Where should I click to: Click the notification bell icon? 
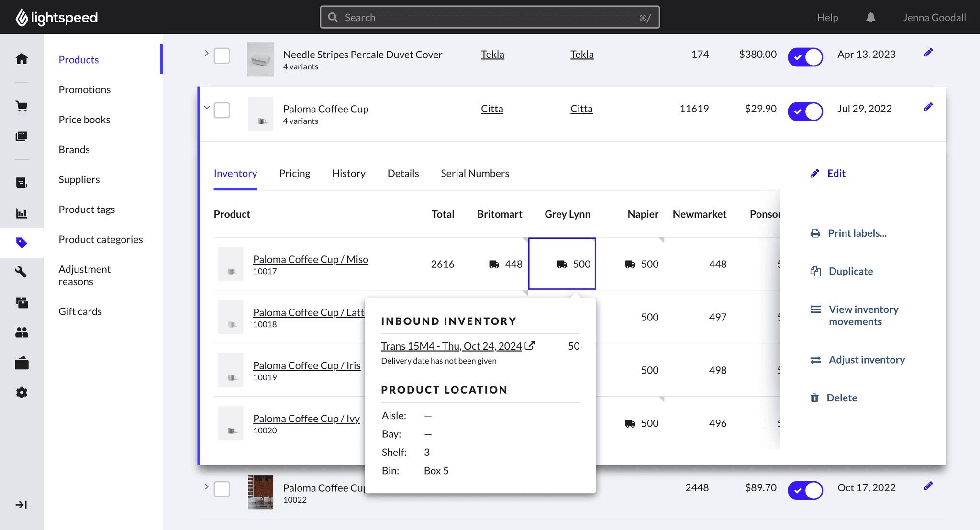[x=870, y=18]
